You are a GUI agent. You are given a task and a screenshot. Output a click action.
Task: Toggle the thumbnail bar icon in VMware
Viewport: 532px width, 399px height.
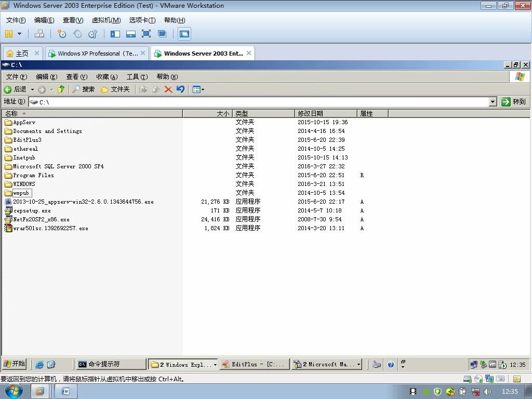[130, 34]
